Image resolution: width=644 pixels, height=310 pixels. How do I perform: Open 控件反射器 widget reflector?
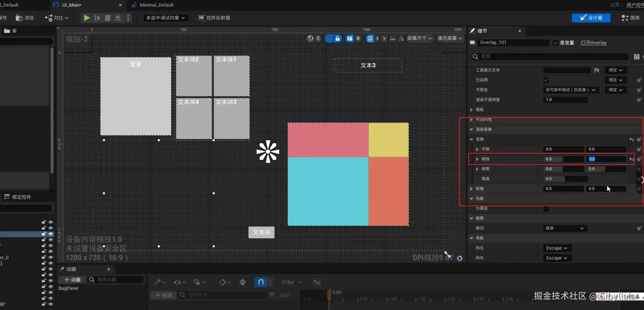[214, 18]
